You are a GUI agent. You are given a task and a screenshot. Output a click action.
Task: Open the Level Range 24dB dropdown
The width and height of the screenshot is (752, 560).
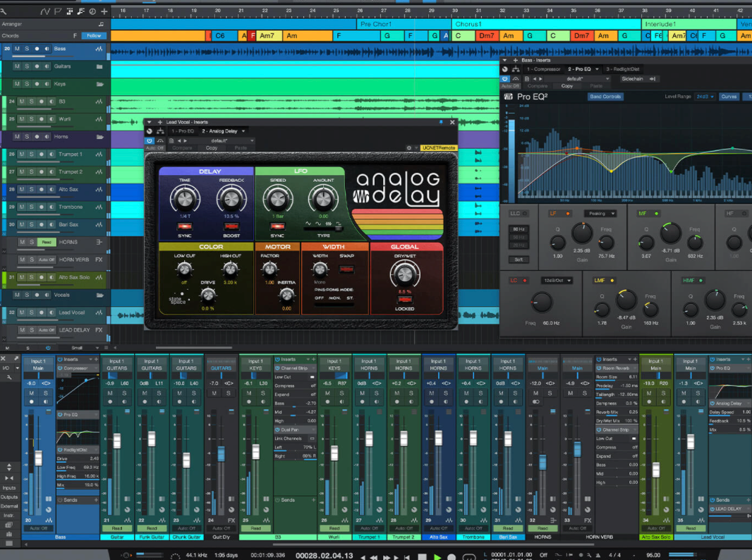tap(705, 97)
